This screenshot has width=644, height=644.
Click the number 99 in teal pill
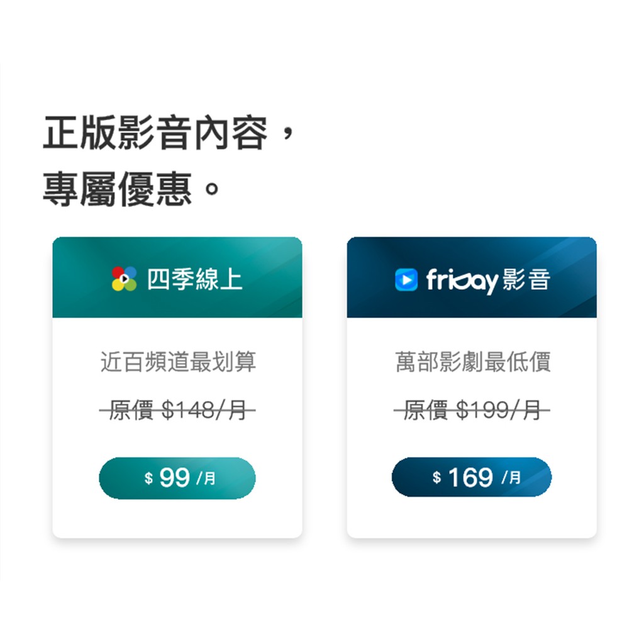[x=175, y=478]
